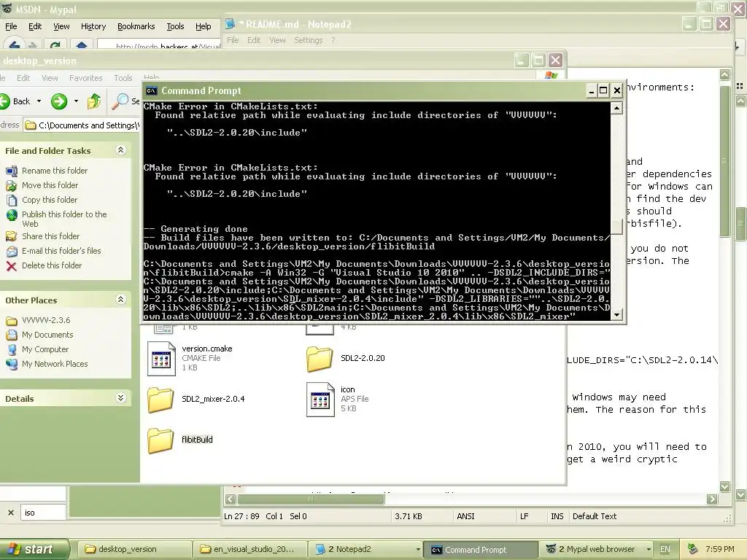Click the Notepad2 horizontal scrollbar thumb
747x560 pixels.
(311, 499)
